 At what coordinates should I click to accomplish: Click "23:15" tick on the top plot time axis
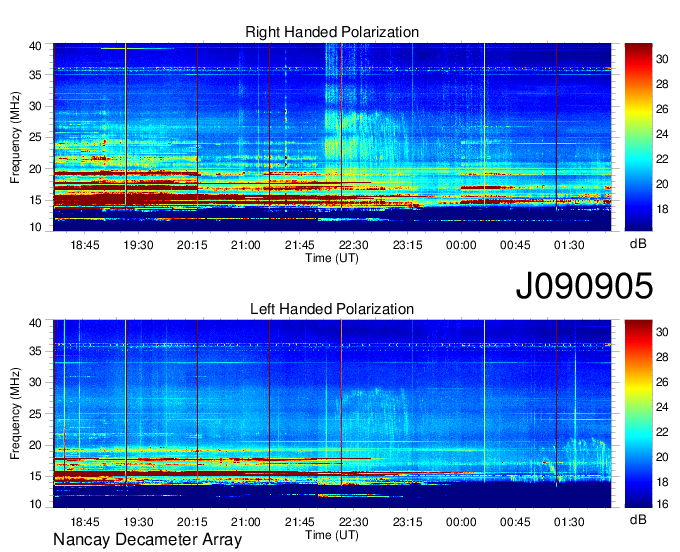click(408, 245)
